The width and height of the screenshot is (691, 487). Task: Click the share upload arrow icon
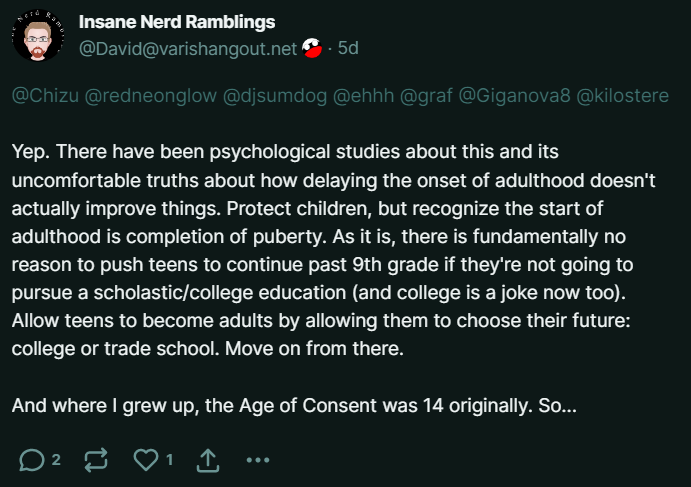click(208, 460)
